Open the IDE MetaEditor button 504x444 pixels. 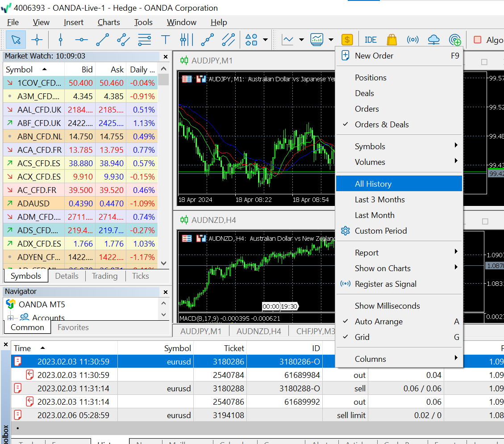pyautogui.click(x=371, y=40)
